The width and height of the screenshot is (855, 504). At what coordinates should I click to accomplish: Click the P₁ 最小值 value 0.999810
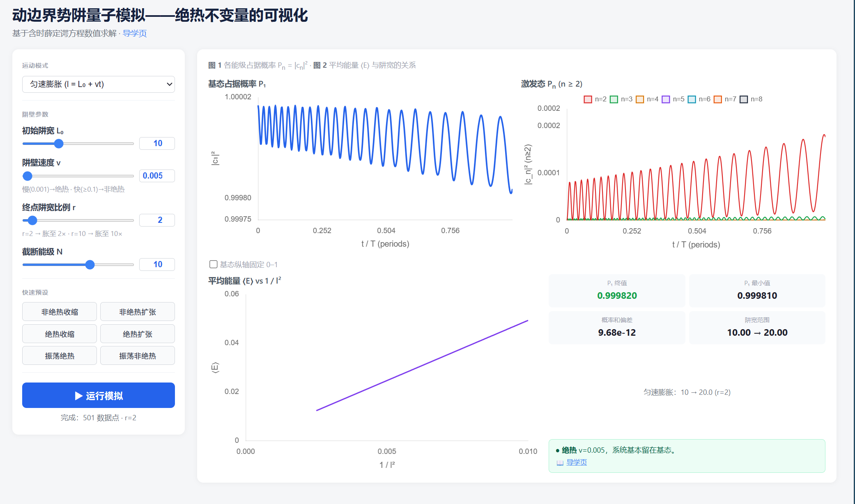point(757,296)
